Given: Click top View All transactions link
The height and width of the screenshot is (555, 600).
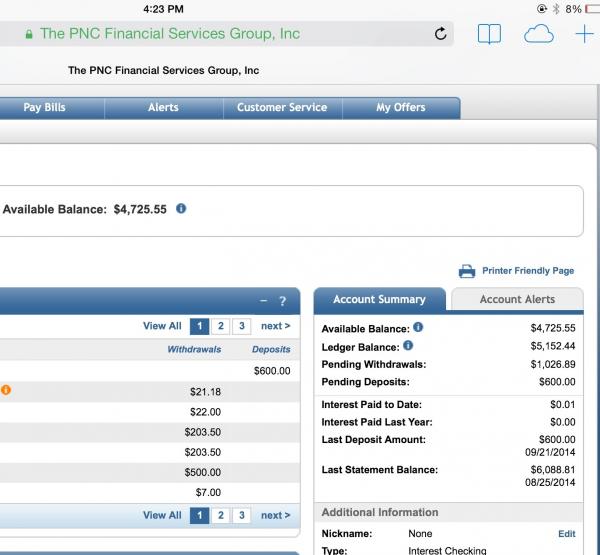Looking at the screenshot, I should tap(162, 326).
